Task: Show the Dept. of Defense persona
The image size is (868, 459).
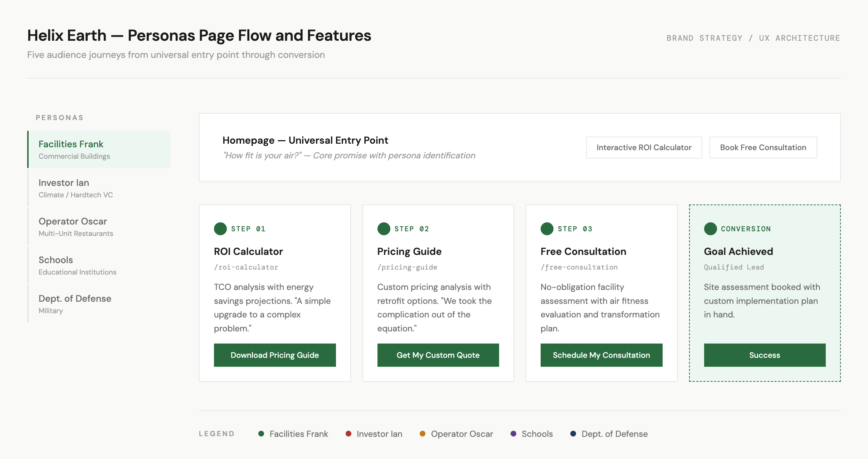Action: coord(99,304)
